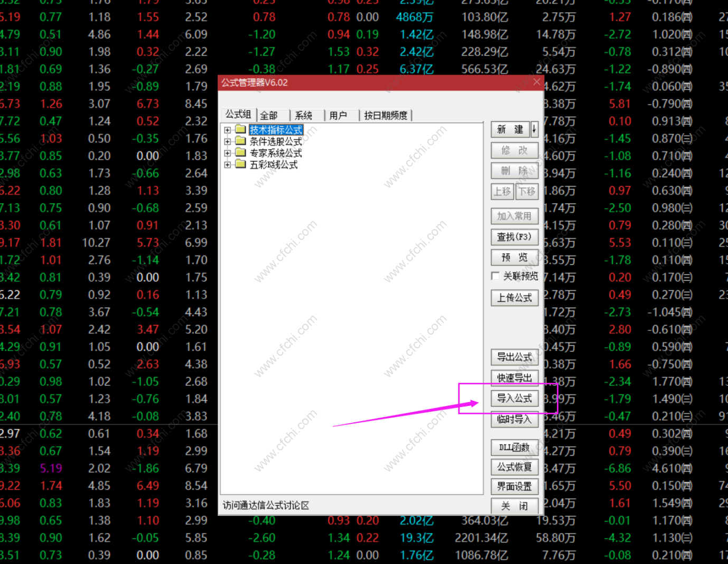This screenshot has width=728, height=564.
Task: Select background cell 24.63万
Action: [556, 69]
